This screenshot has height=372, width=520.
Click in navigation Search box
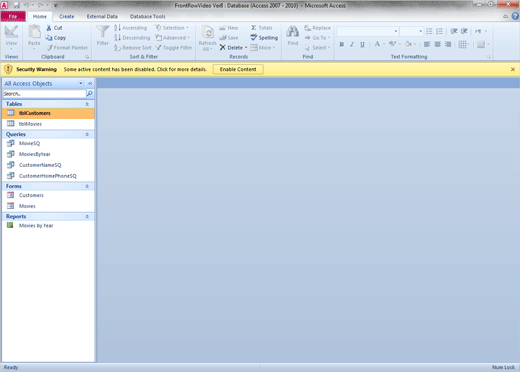(x=44, y=94)
